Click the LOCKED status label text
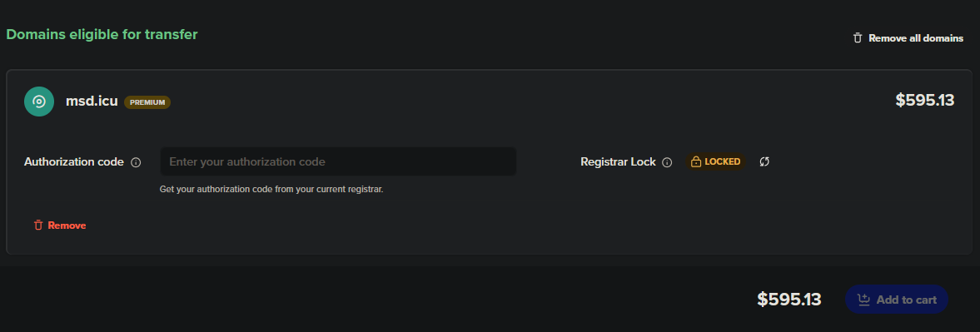Screen dimensions: 980x332 pos(723,161)
